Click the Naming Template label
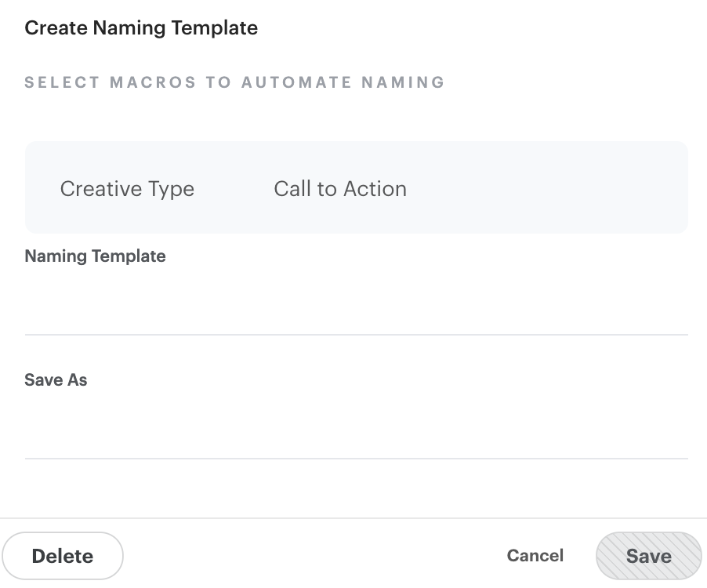The image size is (707, 588). click(95, 256)
